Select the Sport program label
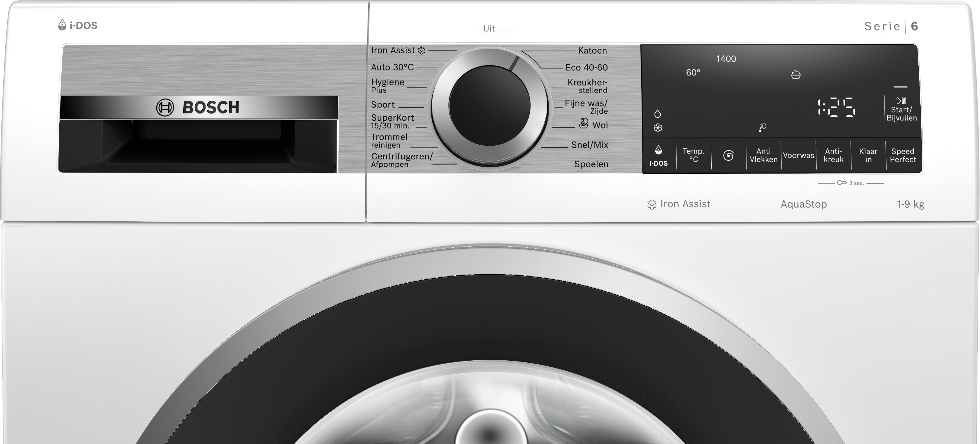Image resolution: width=980 pixels, height=444 pixels. point(383,105)
